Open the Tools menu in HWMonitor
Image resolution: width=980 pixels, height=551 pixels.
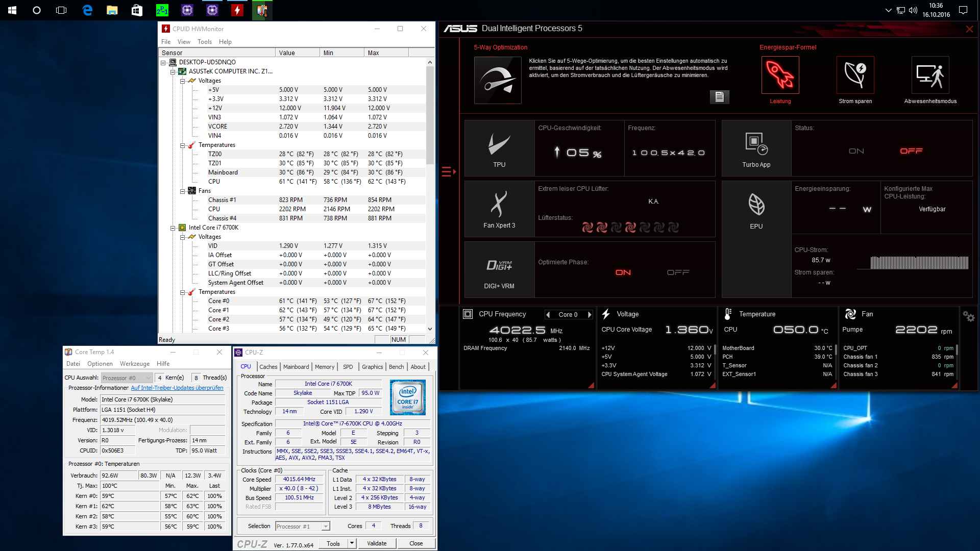pos(204,42)
